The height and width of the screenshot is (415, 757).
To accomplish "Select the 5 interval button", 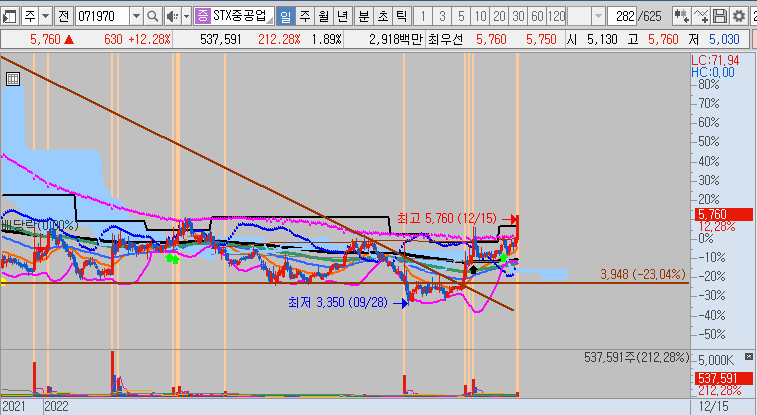I will tap(461, 16).
